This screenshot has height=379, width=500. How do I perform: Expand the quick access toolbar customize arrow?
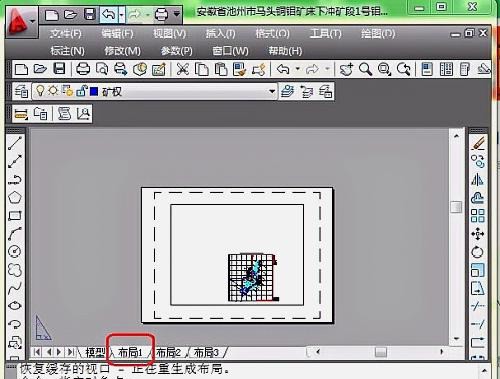tap(177, 14)
